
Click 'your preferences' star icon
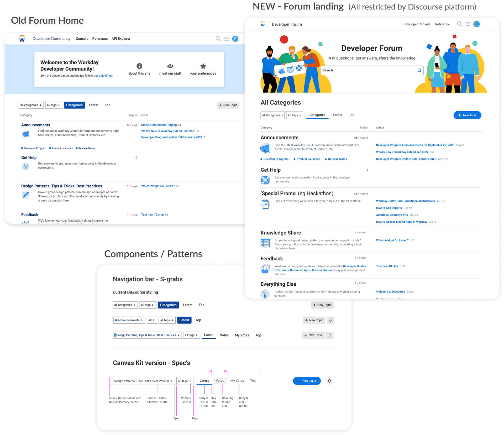[203, 66]
